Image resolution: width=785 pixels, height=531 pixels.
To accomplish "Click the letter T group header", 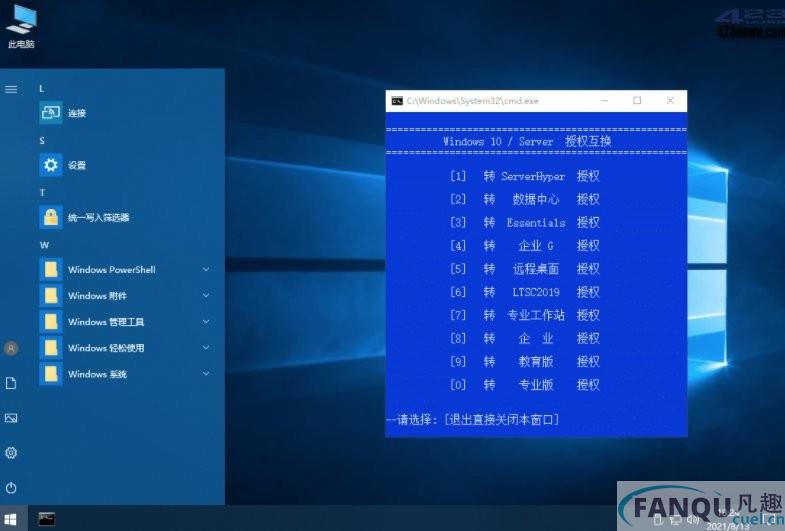I will (42, 193).
